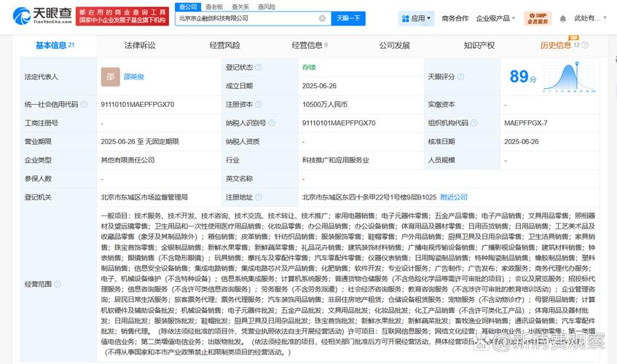Switch to 查老板 search tab
Viewport: 617px width, 364px height.
coord(214,7)
